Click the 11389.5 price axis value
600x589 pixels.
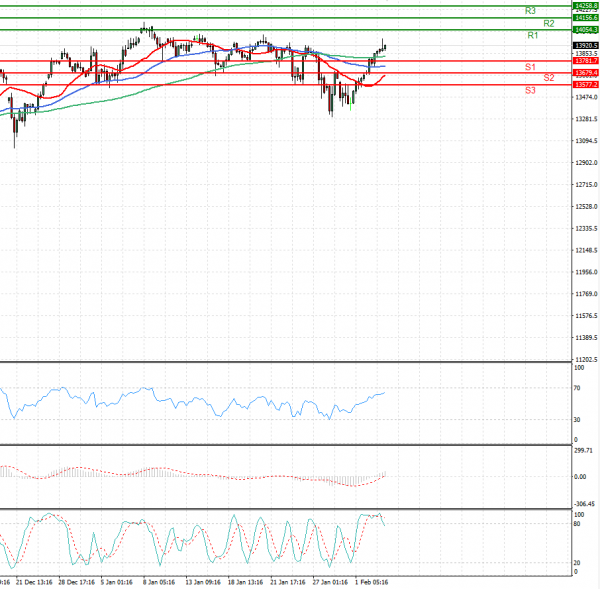(x=586, y=338)
